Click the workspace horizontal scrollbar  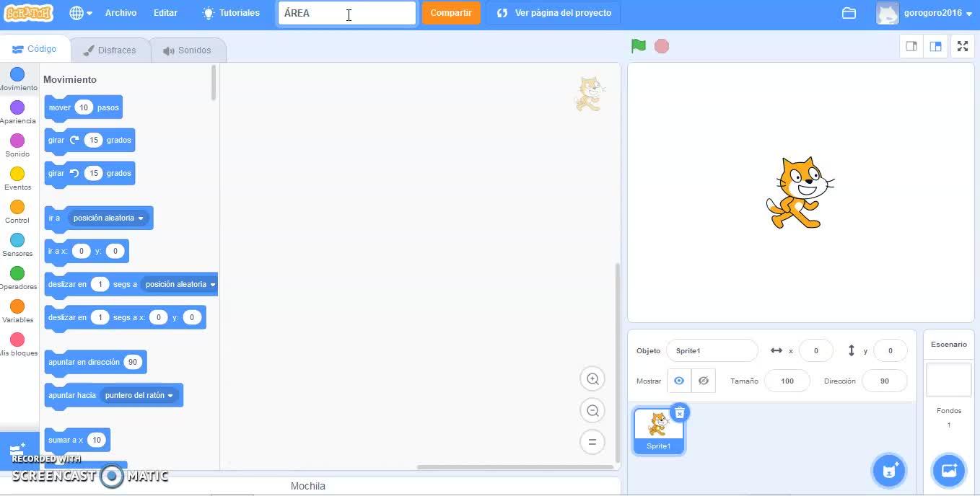coord(515,467)
